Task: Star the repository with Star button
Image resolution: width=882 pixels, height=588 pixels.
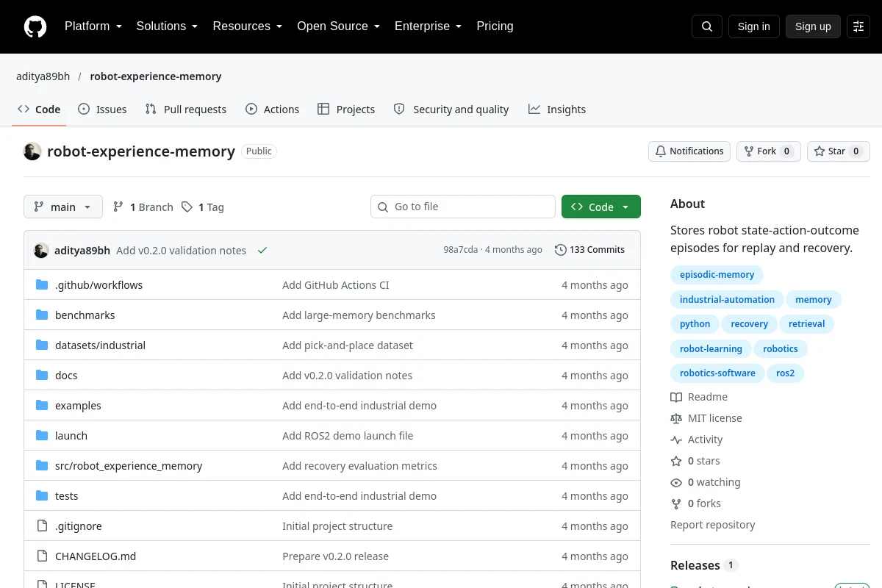Action: click(839, 151)
